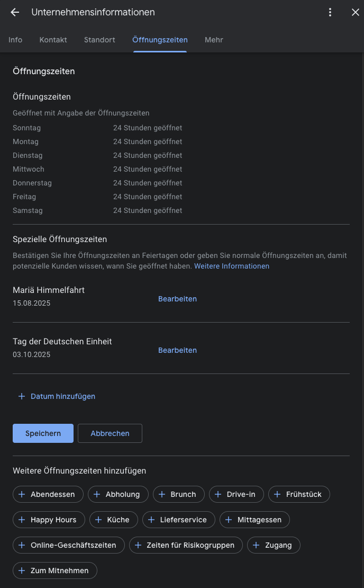
Task: Open the Mehr tab
Action: 214,40
